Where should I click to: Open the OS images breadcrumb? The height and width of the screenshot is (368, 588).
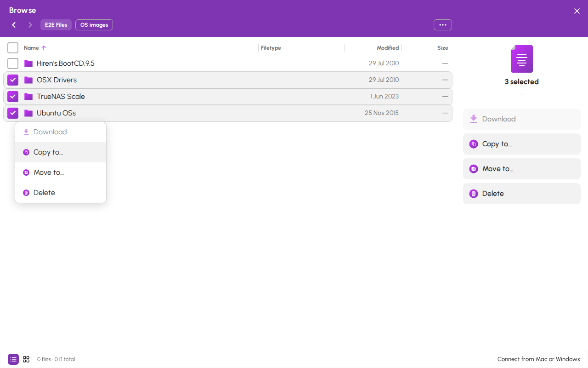click(x=94, y=25)
